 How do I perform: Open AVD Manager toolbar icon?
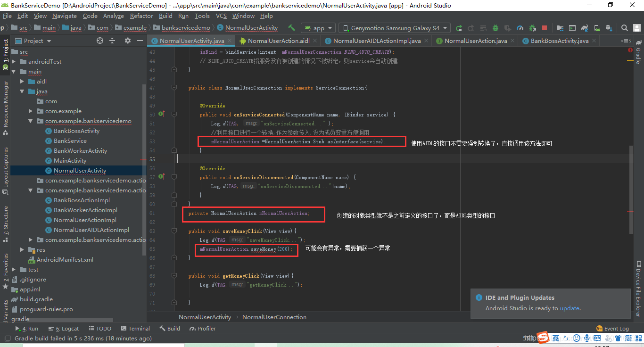click(x=596, y=28)
